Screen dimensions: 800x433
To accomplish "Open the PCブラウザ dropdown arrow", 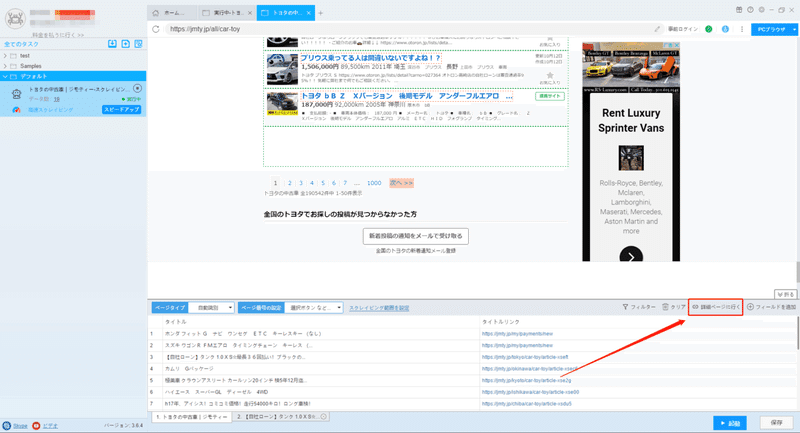I will (x=794, y=30).
